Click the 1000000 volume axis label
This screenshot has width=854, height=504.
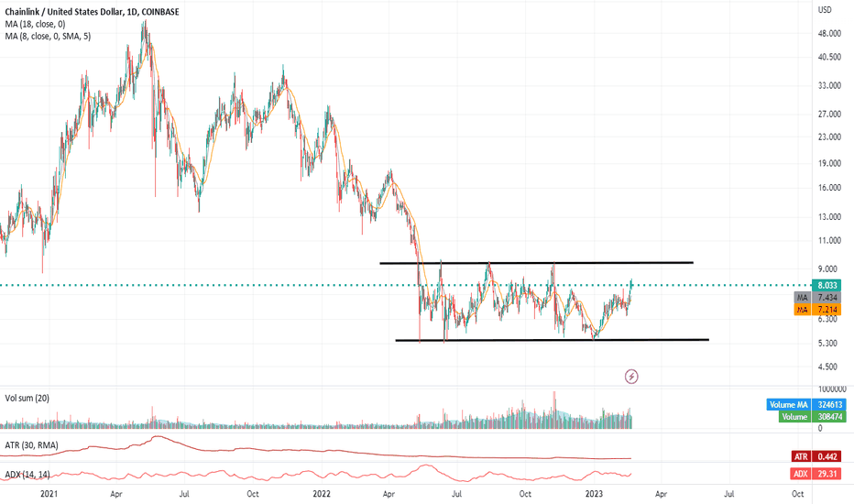click(x=832, y=389)
